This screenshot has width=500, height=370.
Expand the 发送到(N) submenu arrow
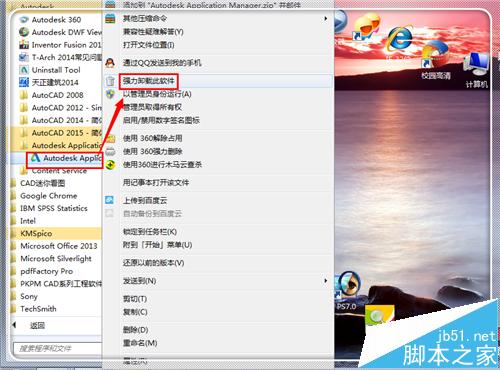point(326,281)
